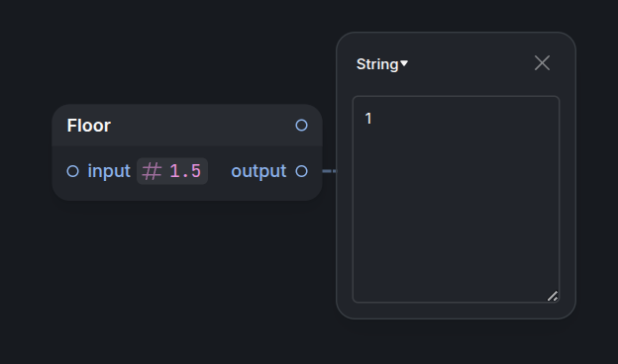
Task: Close the String preview panel
Action: coord(542,63)
